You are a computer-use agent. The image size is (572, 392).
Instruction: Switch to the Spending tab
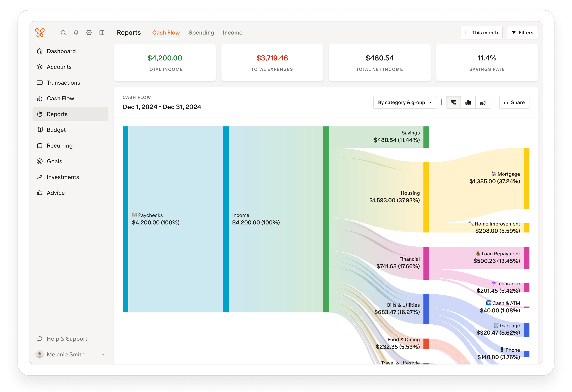201,33
